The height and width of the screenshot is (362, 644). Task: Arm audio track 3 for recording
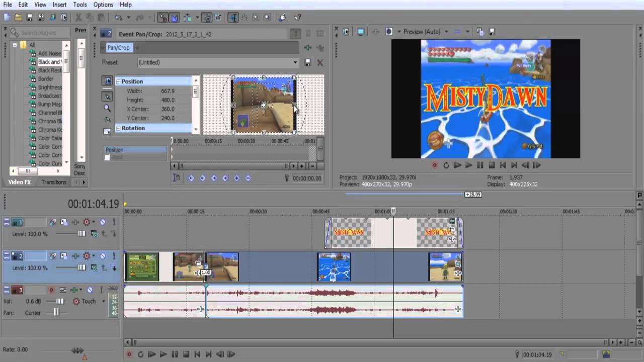coord(51,290)
